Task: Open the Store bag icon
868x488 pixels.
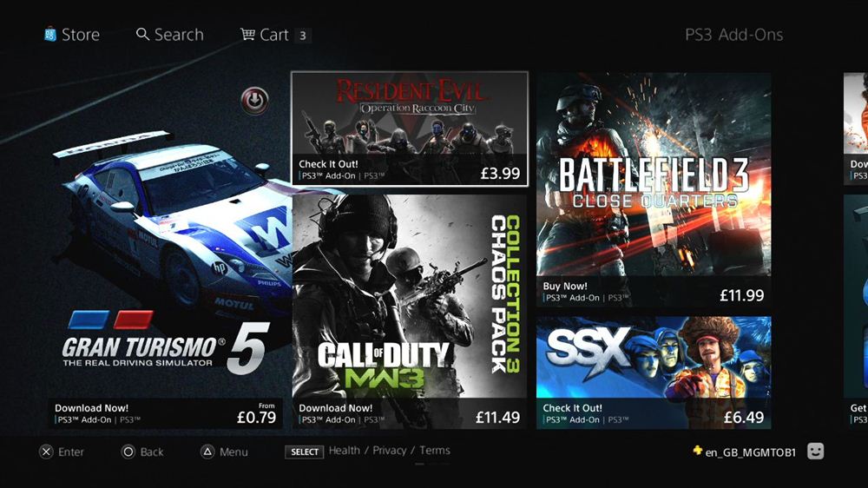Action: pos(50,35)
